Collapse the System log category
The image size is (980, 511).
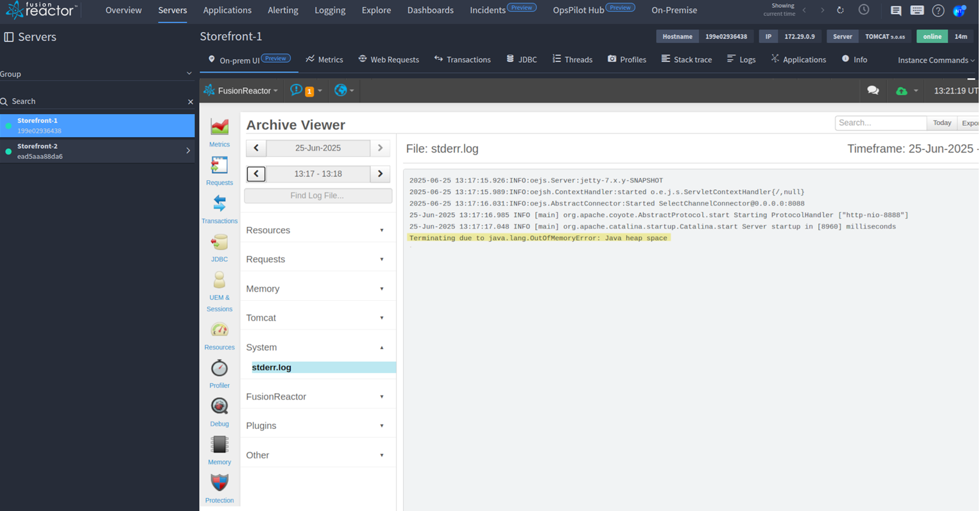318,348
